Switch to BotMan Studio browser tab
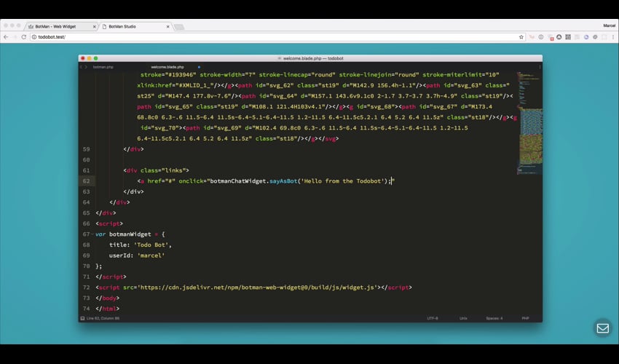Viewport: 619px width, 364px height. [x=135, y=26]
